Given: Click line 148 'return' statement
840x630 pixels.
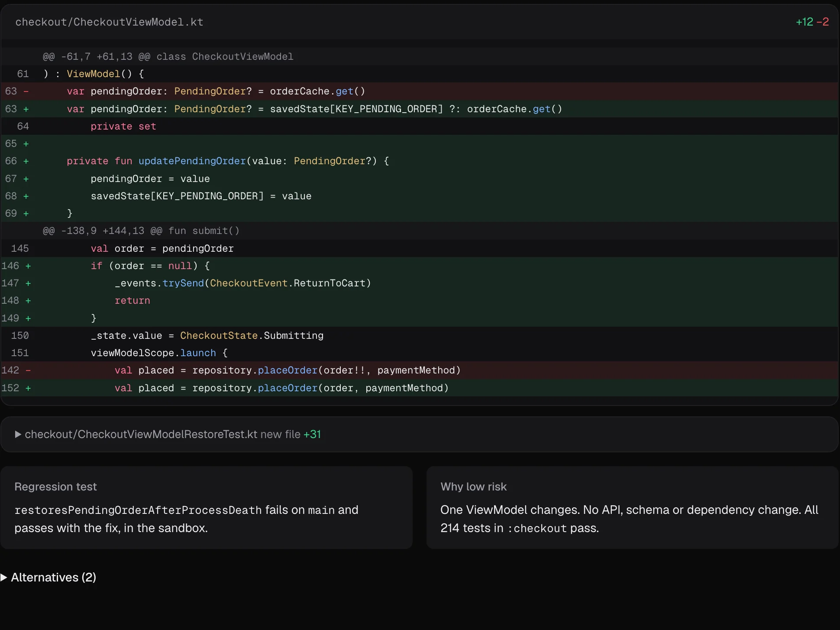Looking at the screenshot, I should point(420,300).
